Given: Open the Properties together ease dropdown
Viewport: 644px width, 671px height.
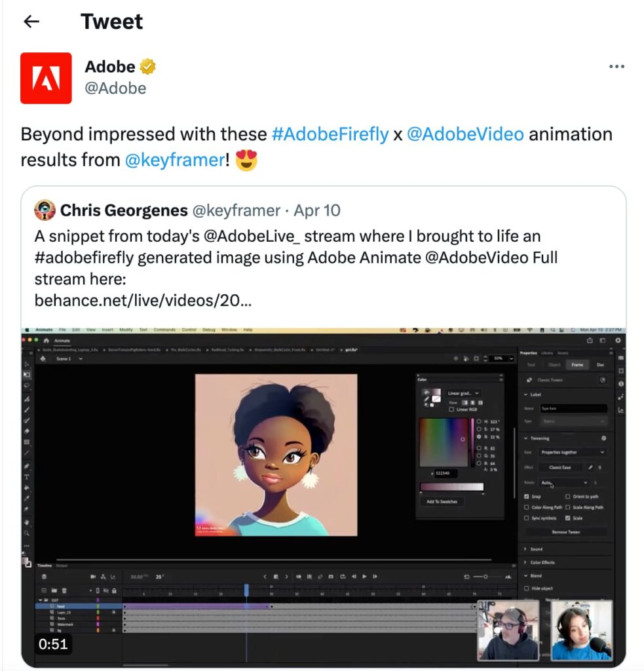Looking at the screenshot, I should pyautogui.click(x=573, y=452).
